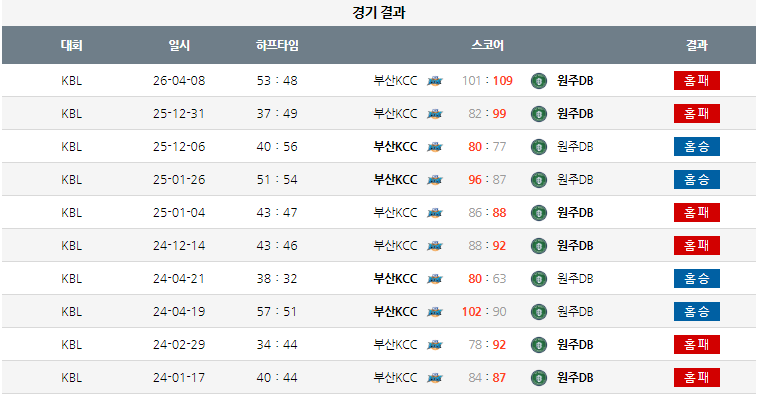
Task: Click the 하프타임 column header
Action: point(277,46)
